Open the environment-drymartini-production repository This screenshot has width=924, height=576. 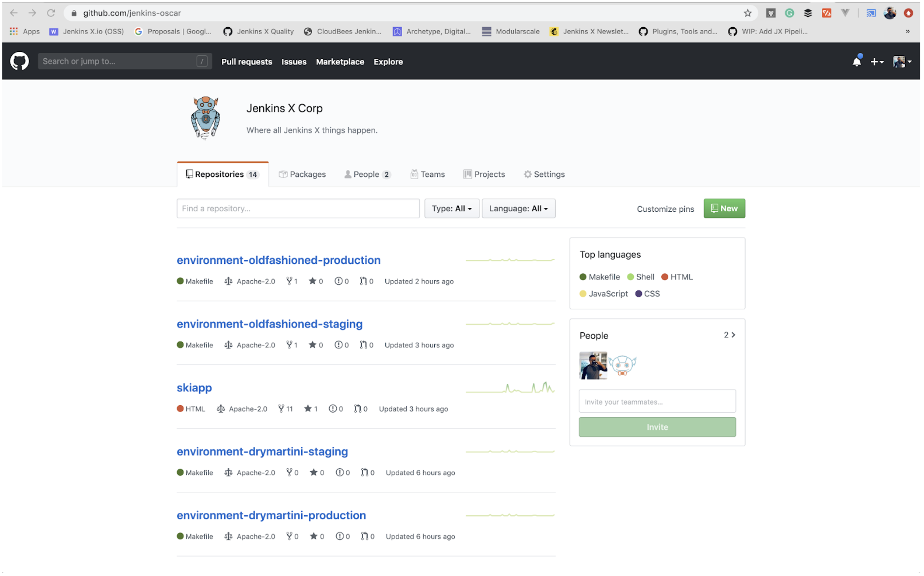271,515
